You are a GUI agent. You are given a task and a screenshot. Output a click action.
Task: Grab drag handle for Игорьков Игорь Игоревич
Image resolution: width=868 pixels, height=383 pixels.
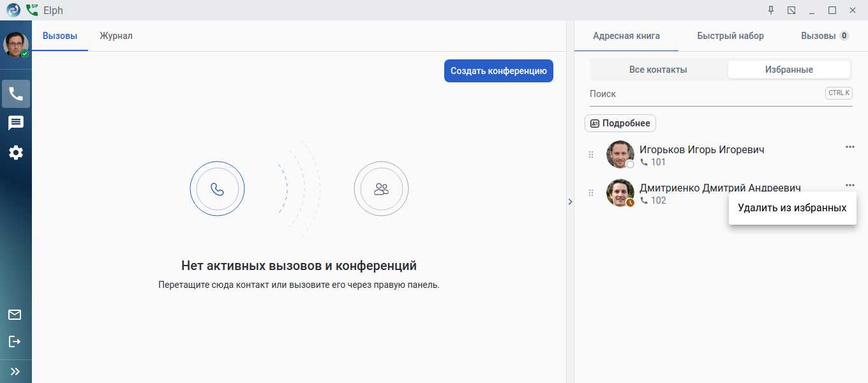tap(591, 155)
